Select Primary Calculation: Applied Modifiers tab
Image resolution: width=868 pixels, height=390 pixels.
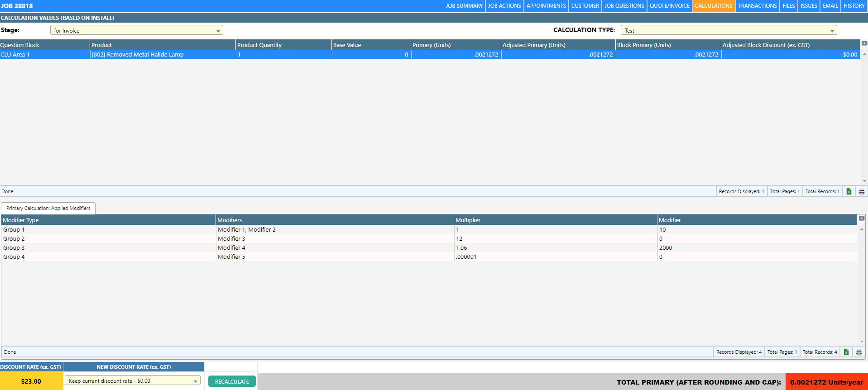coord(48,208)
